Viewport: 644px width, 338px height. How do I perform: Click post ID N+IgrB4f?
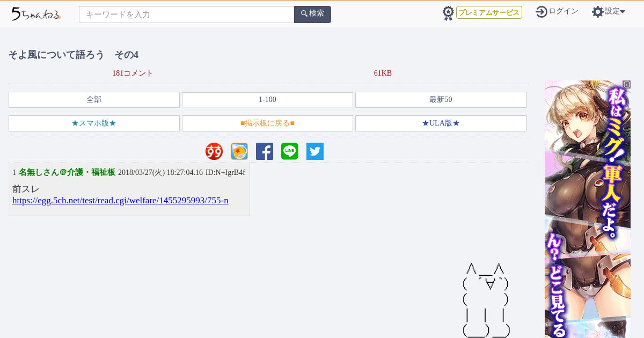(x=225, y=172)
